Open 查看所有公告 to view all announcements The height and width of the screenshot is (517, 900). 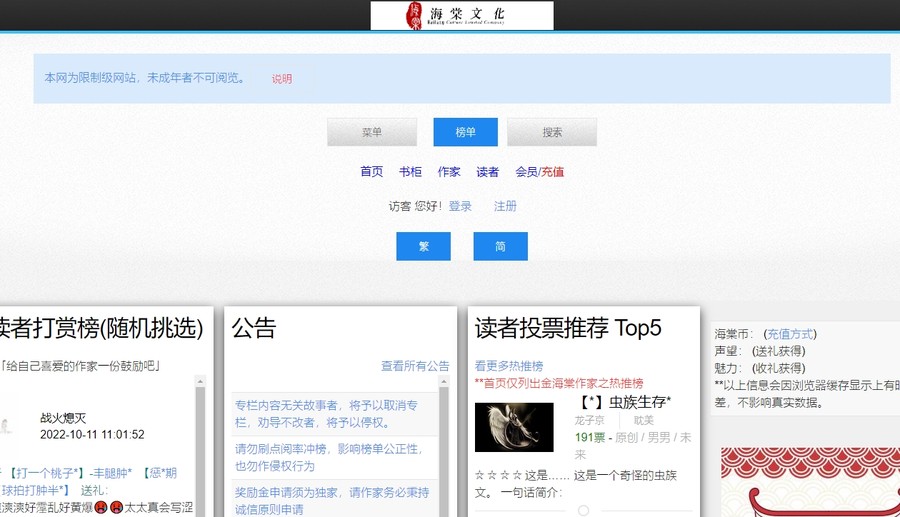pos(415,367)
